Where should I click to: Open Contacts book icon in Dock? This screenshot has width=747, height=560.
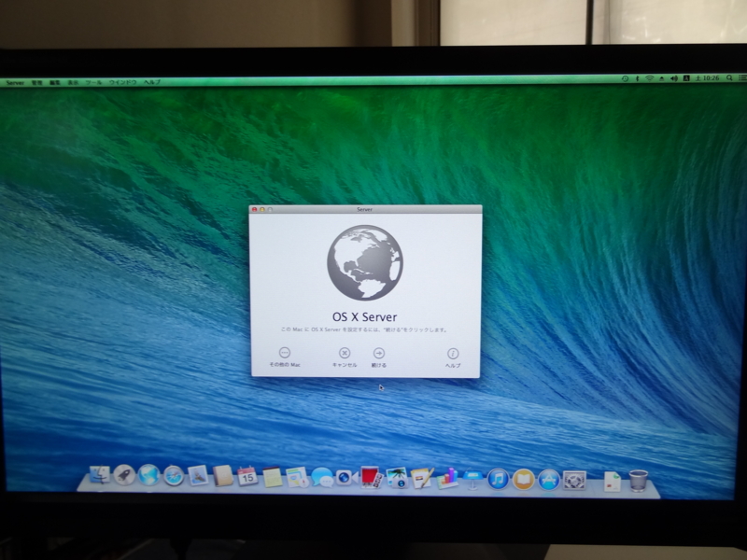click(x=222, y=476)
